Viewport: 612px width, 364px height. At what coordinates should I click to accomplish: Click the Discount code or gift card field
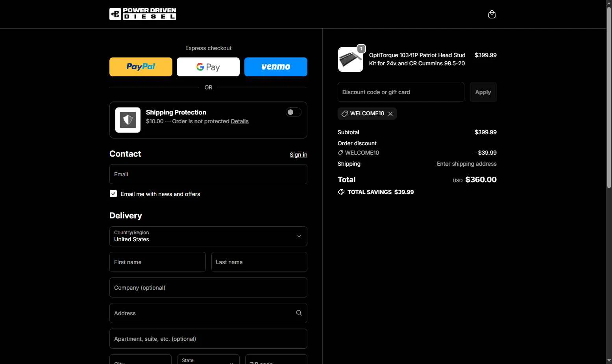pos(401,92)
